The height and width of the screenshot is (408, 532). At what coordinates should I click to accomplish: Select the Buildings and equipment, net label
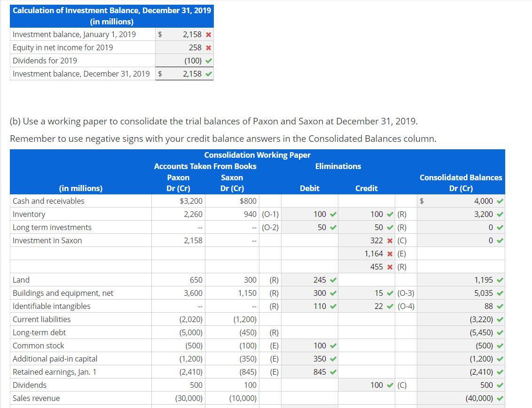click(x=63, y=293)
